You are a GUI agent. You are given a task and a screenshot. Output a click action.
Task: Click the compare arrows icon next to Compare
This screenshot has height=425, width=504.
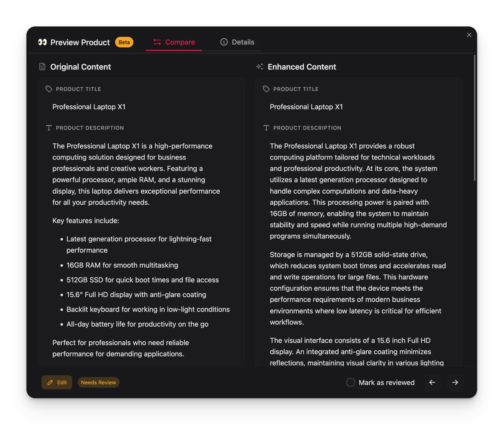click(x=157, y=42)
